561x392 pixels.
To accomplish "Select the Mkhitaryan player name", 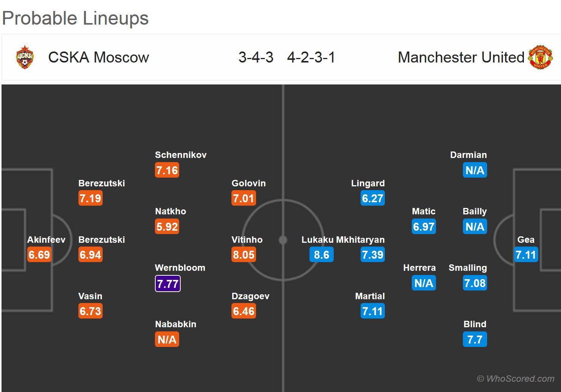I will pyautogui.click(x=360, y=240).
